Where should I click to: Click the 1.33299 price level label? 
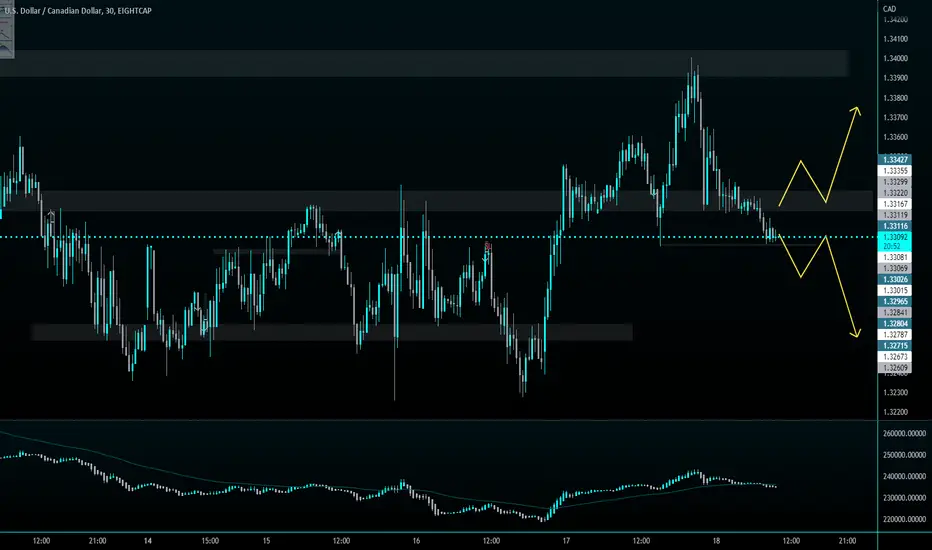coord(895,182)
